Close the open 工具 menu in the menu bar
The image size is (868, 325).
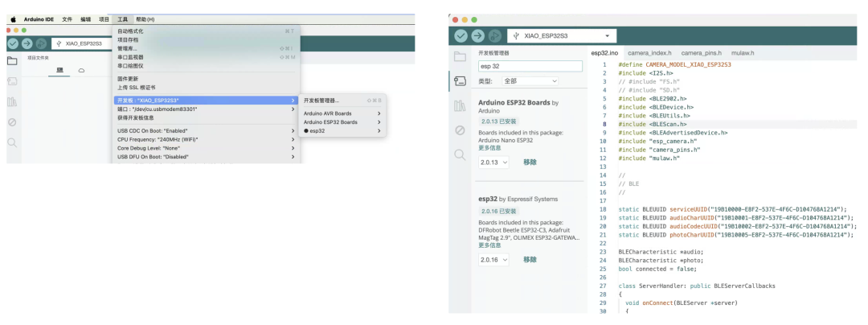pos(123,19)
